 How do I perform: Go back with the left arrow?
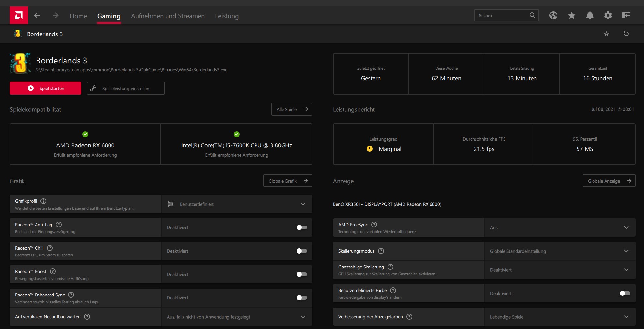[x=37, y=15]
